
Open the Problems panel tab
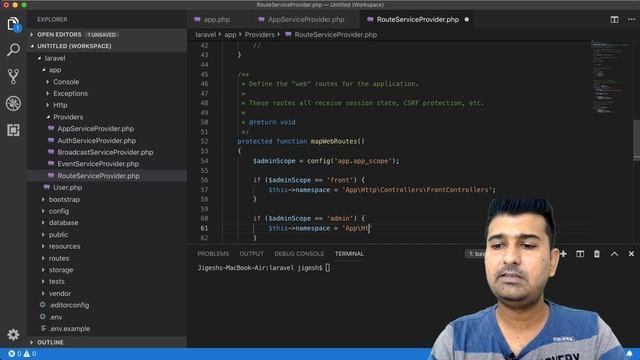[x=213, y=254]
